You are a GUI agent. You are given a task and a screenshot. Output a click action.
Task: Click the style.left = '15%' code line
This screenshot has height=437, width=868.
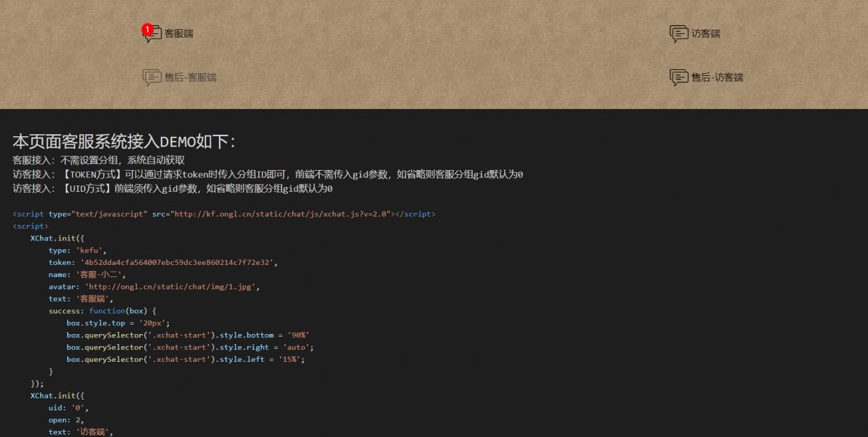point(186,360)
